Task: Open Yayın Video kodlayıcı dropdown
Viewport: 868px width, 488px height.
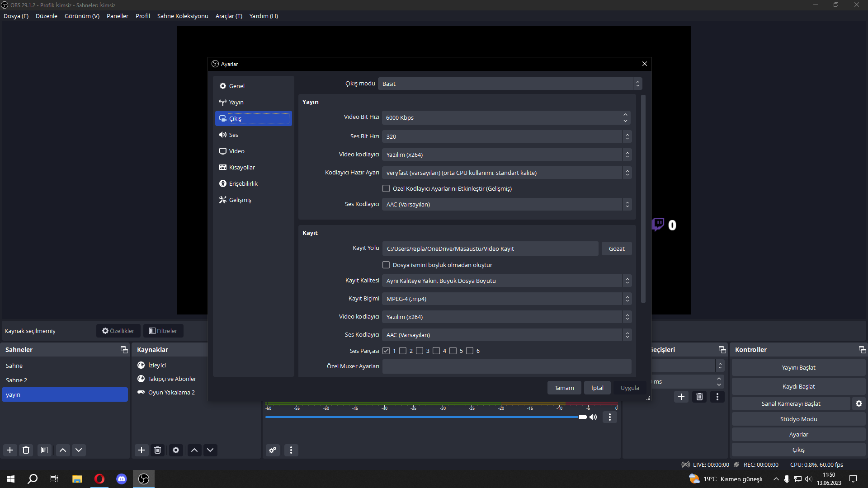Action: pos(507,155)
